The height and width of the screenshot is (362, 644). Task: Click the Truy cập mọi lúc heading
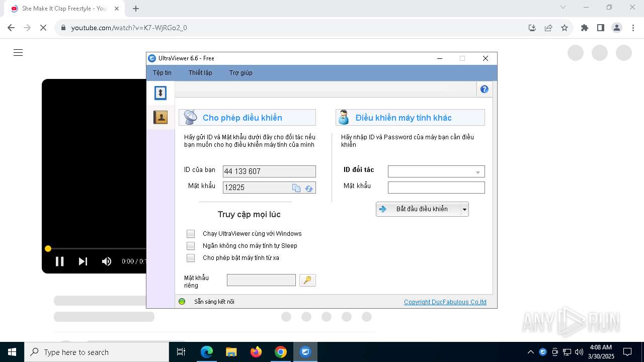pyautogui.click(x=249, y=214)
